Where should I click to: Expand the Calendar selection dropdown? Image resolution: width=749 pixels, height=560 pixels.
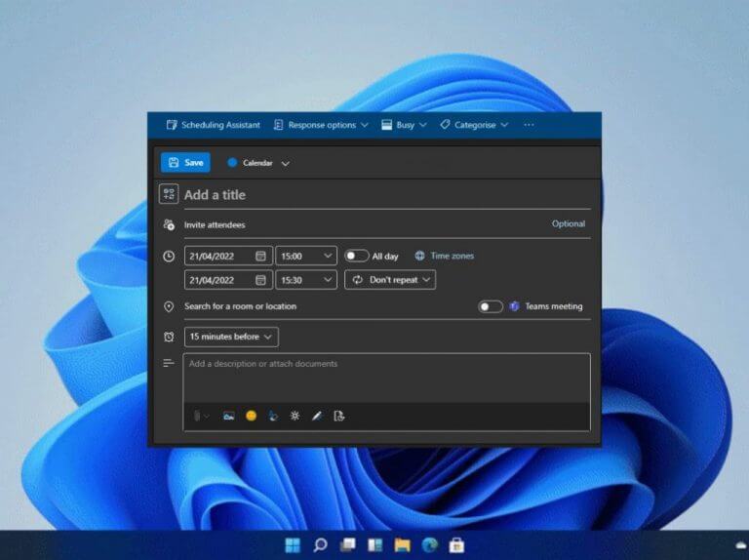coord(285,163)
